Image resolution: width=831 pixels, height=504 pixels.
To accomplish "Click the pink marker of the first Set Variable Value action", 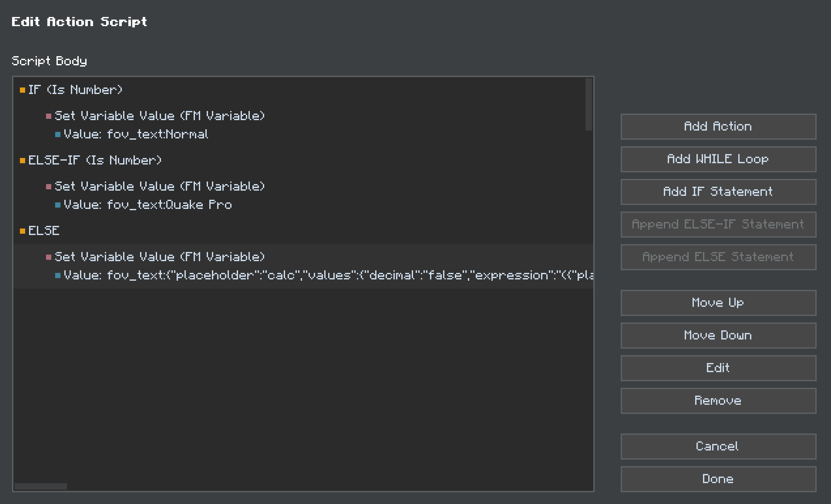I will point(49,116).
